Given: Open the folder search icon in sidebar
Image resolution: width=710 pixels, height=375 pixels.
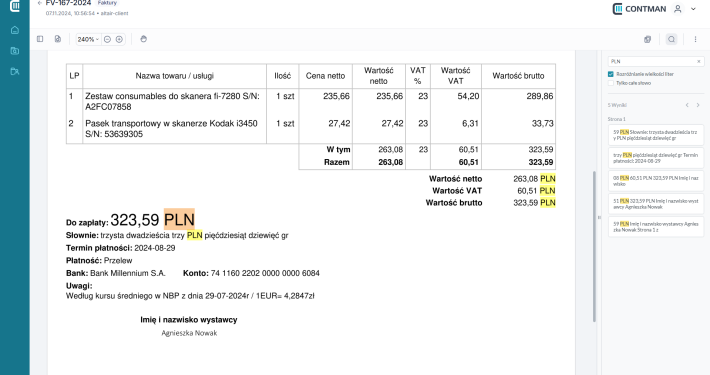Looking at the screenshot, I should 15,51.
